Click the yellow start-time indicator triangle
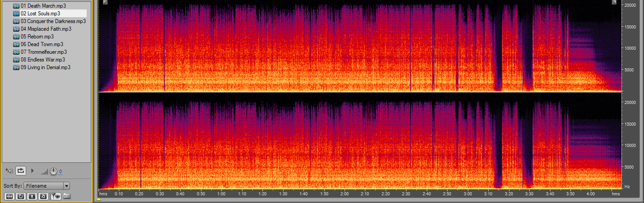This screenshot has width=644, height=203. 99,199
